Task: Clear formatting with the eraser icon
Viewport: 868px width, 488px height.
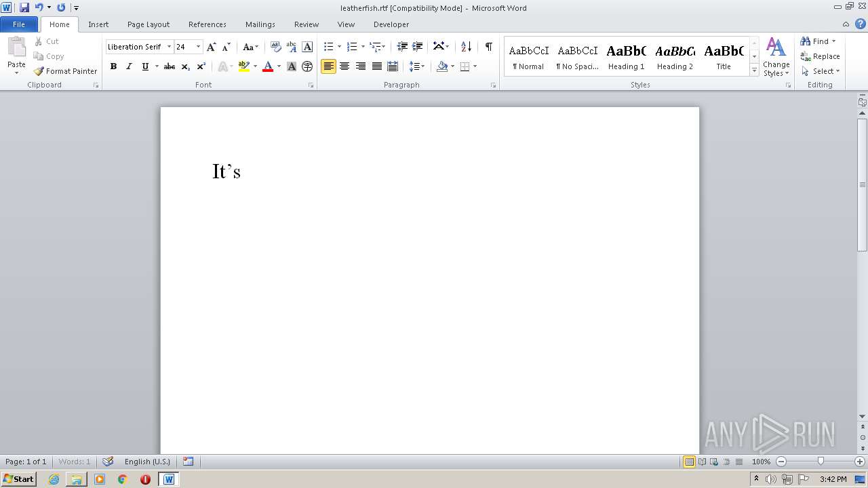Action: point(275,47)
